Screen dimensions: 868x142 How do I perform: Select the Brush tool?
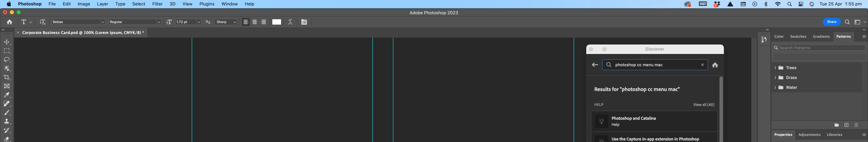(7, 113)
